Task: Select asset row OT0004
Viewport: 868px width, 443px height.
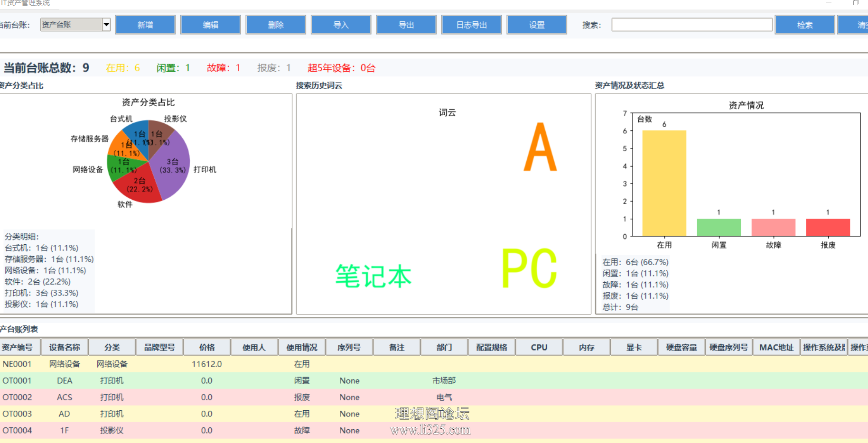Action: pos(434,430)
